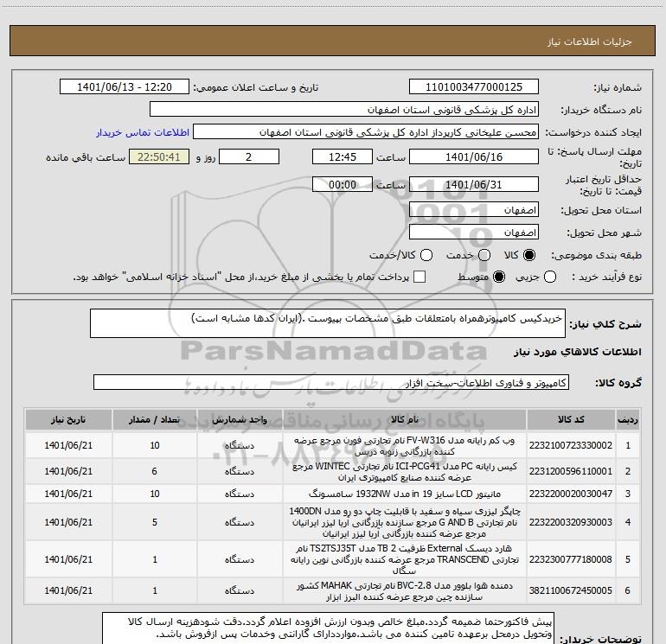This screenshot has width=666, height=644.
Task: Click quantity 10 in the webcam row
Action: [x=155, y=445]
